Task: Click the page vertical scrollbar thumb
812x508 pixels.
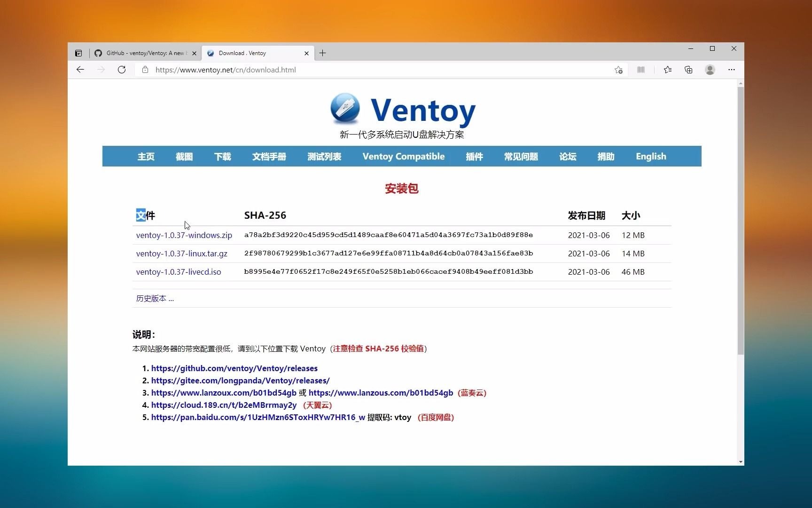Action: coord(741,220)
